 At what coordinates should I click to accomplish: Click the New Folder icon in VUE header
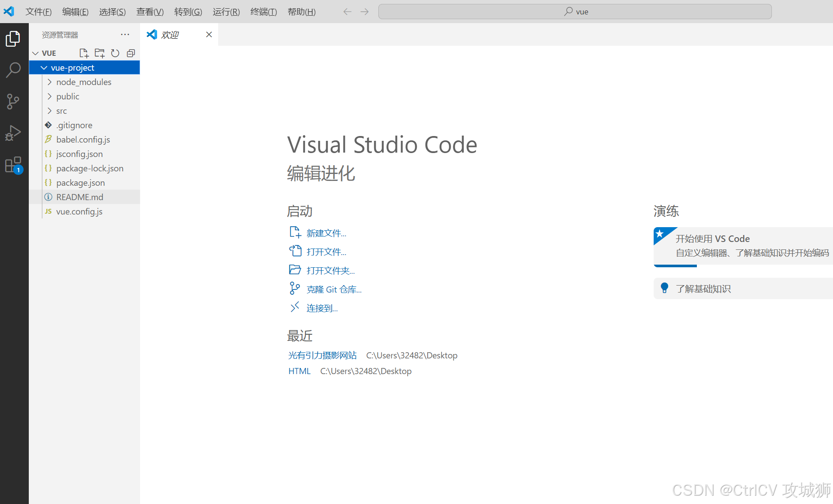pos(99,53)
